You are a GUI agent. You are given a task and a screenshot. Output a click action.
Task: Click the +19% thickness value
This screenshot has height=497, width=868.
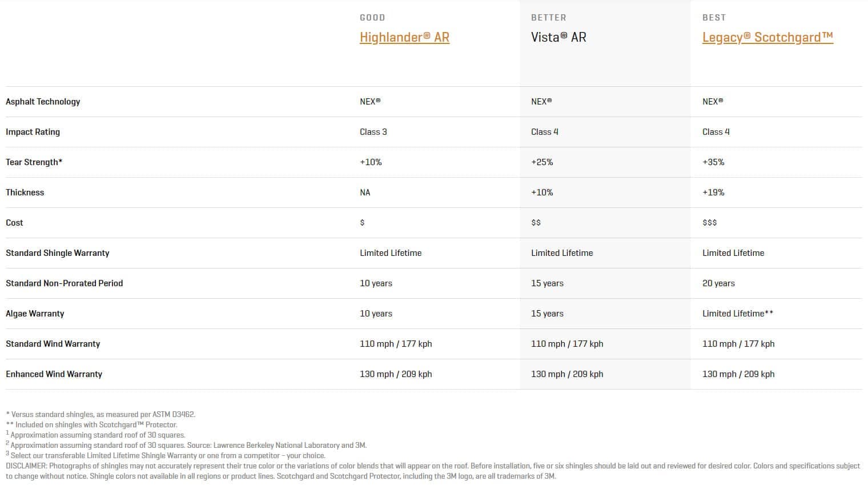[713, 193]
